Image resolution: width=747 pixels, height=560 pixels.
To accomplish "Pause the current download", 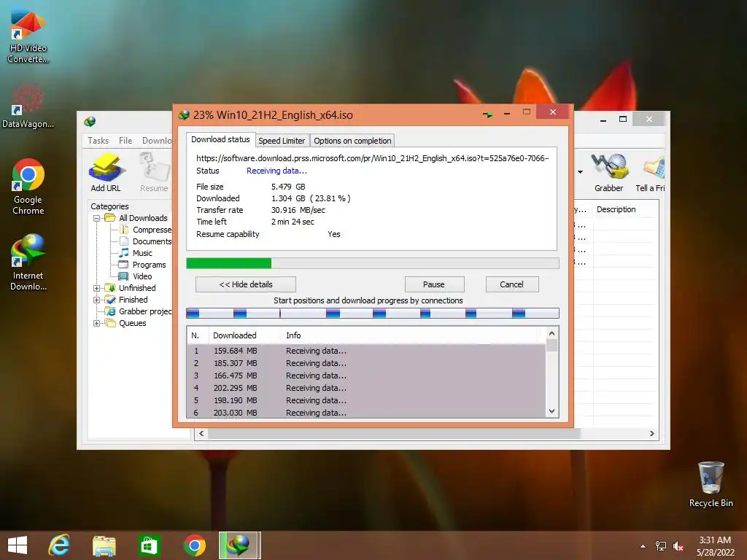I will (434, 284).
